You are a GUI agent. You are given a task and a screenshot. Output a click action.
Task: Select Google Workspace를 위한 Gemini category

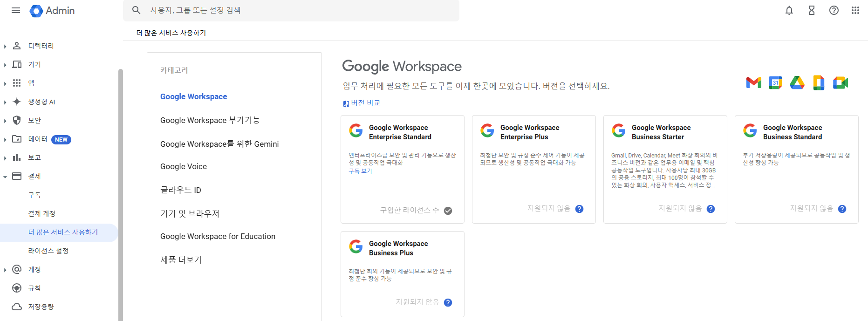[219, 144]
